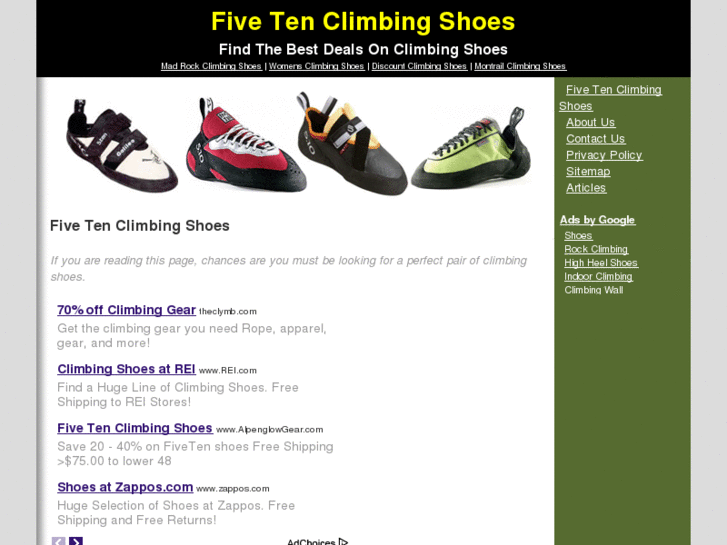
Task: Open the black and orange strap shoe image
Action: [x=352, y=143]
